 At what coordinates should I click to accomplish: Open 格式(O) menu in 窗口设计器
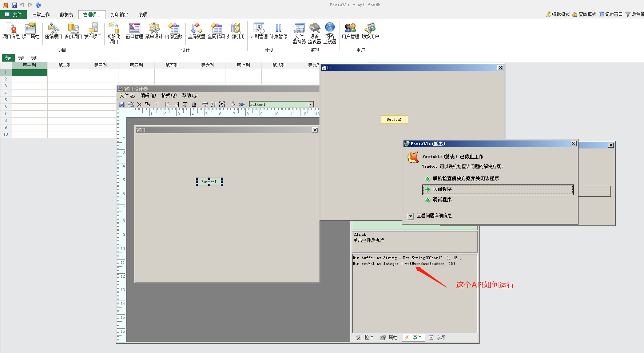tap(169, 95)
